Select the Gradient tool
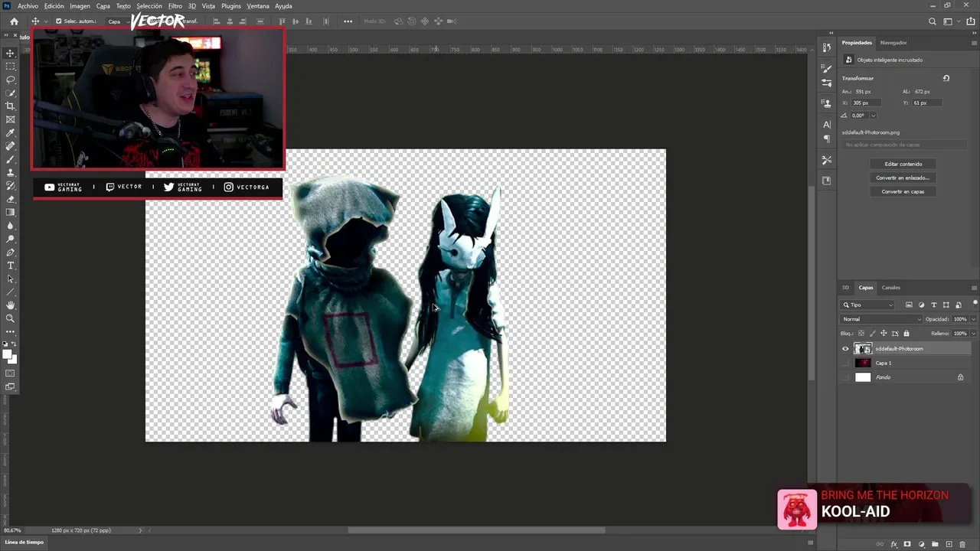Screen dimensions: 980x551 click(x=10, y=212)
